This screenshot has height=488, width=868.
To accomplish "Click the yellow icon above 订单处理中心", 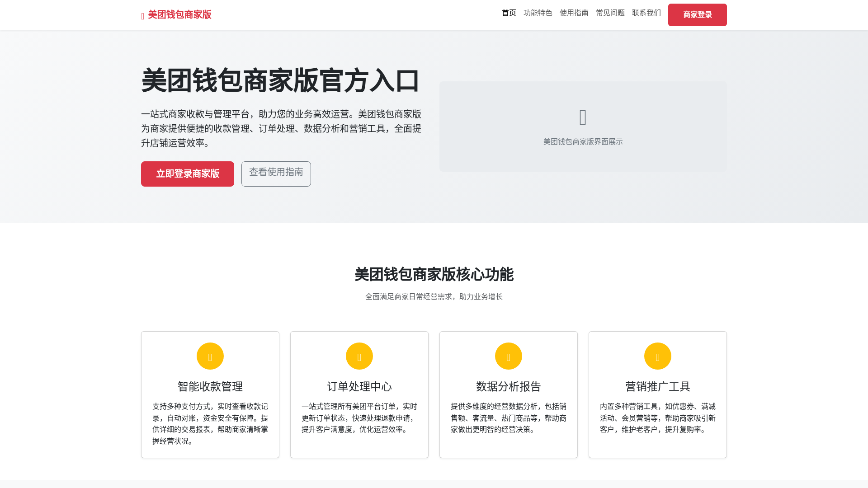I will [x=359, y=356].
